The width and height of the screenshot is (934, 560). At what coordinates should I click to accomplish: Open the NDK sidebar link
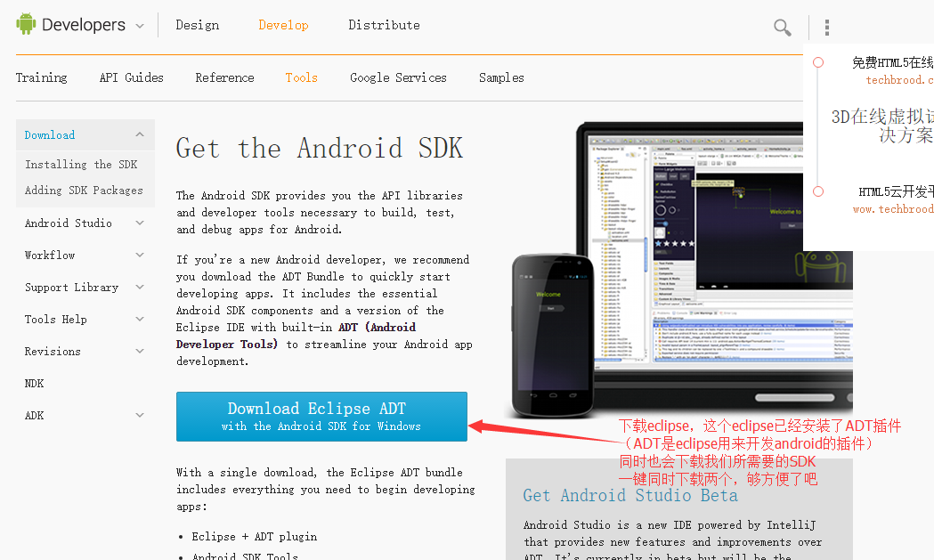point(34,383)
